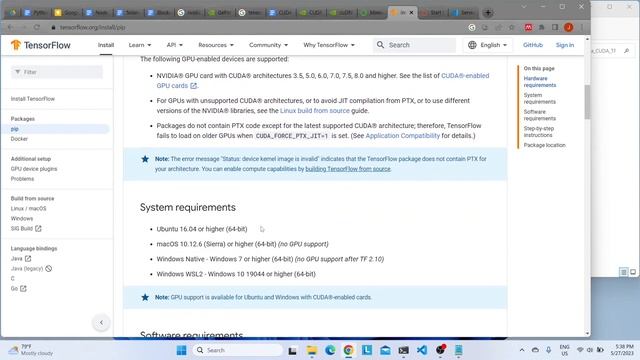The image size is (640, 360).
Task: Open the GitHub link
Action: [x=533, y=45]
